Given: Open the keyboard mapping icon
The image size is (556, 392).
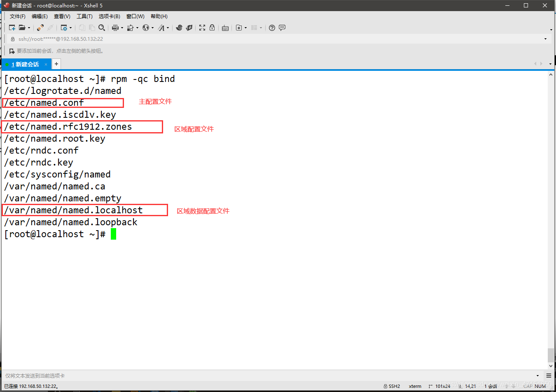Looking at the screenshot, I should [225, 28].
